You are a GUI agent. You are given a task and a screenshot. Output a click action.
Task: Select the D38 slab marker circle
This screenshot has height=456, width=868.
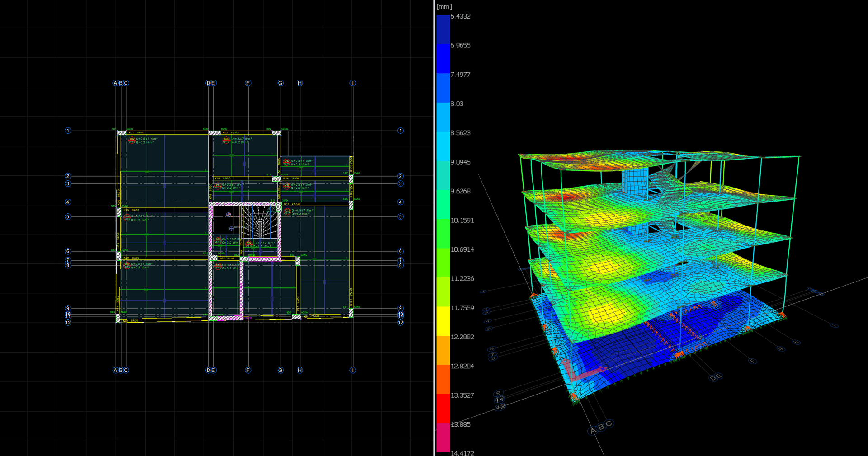(127, 265)
